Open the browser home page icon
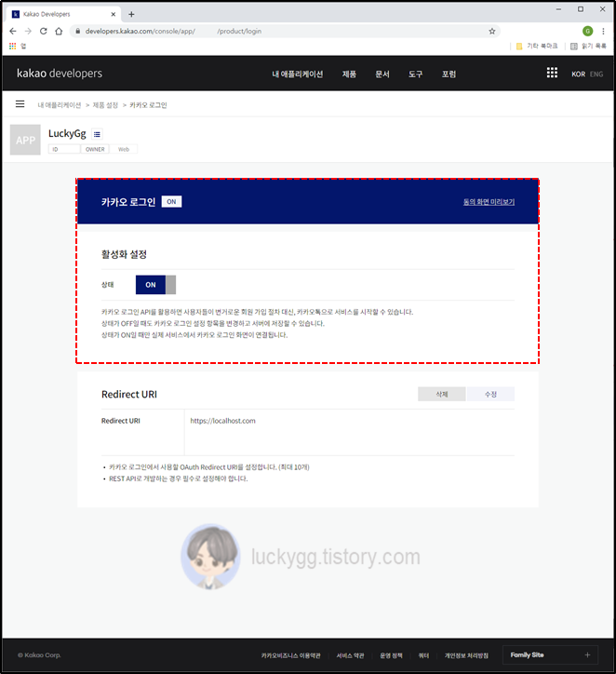Image resolution: width=616 pixels, height=674 pixels. [59, 31]
